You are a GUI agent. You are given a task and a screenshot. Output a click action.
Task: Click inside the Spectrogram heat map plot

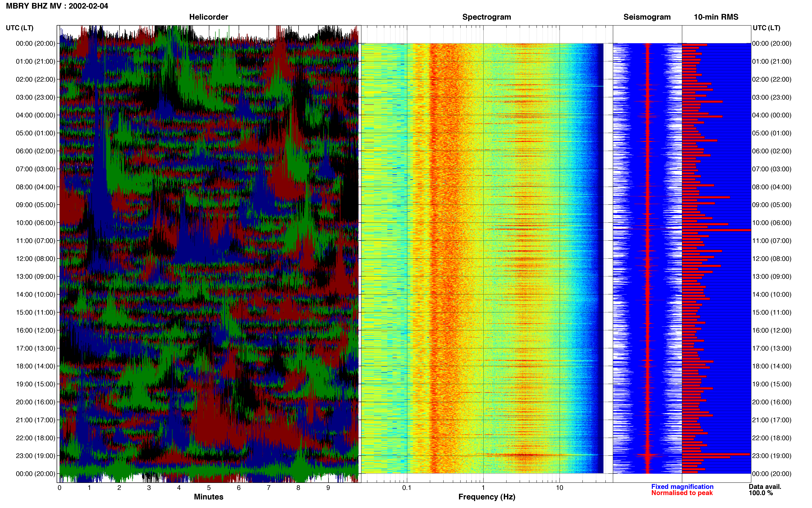[x=482, y=258]
